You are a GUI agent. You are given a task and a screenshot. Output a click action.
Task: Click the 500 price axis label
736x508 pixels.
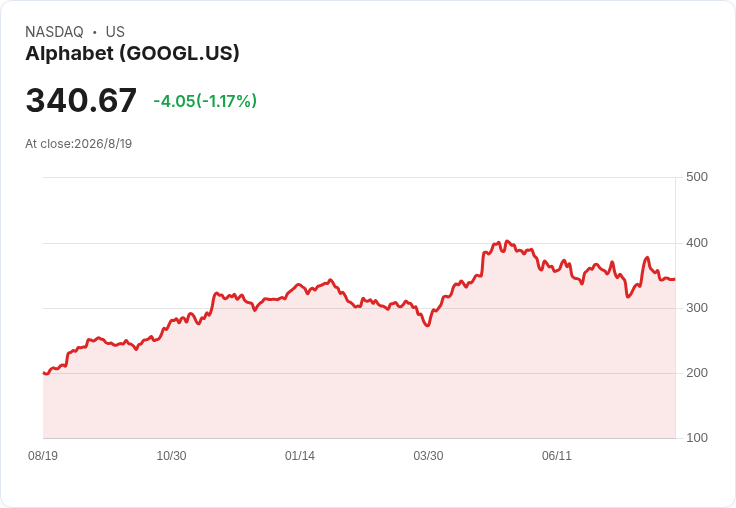[697, 177]
